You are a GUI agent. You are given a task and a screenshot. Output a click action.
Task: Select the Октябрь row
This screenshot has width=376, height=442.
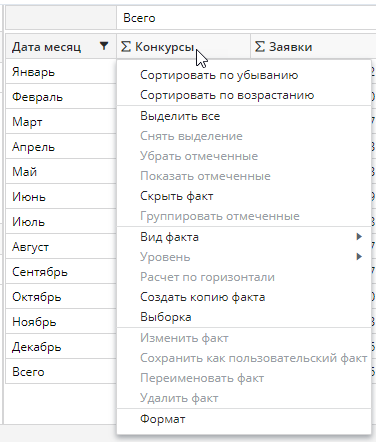point(61,297)
